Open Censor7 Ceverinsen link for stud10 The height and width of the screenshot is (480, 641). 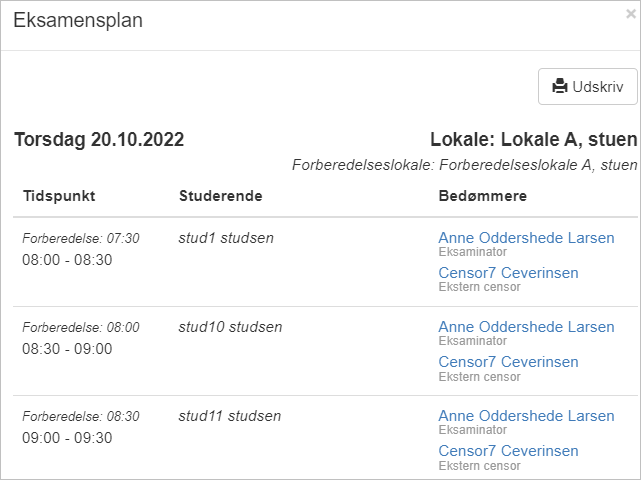click(508, 362)
